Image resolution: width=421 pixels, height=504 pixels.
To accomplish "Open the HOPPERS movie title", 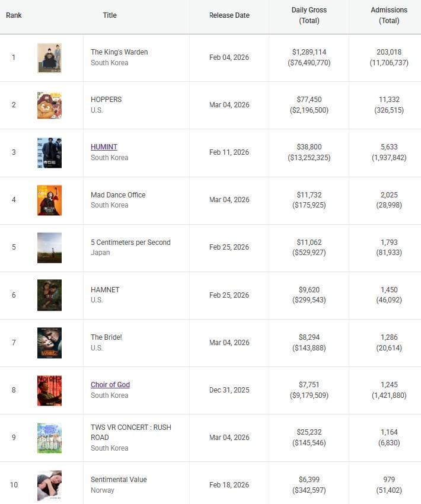I will point(106,100).
